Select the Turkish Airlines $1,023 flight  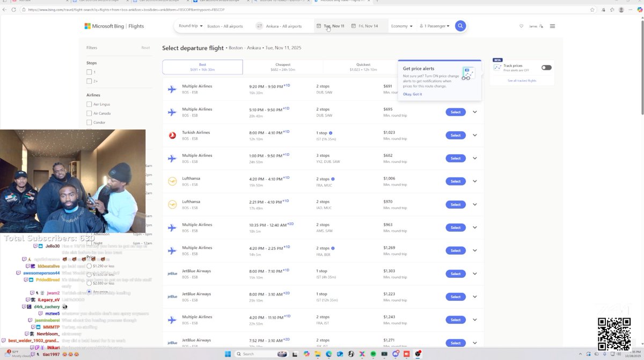pyautogui.click(x=456, y=135)
